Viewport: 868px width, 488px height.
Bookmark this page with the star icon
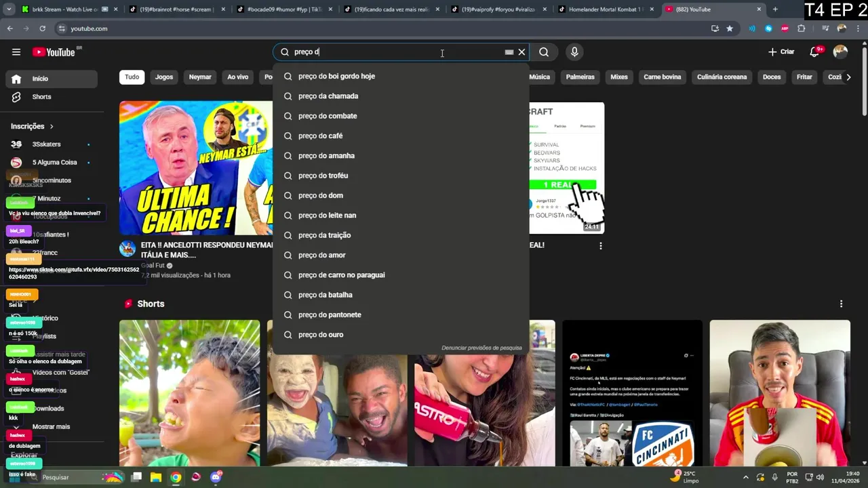[x=730, y=28]
